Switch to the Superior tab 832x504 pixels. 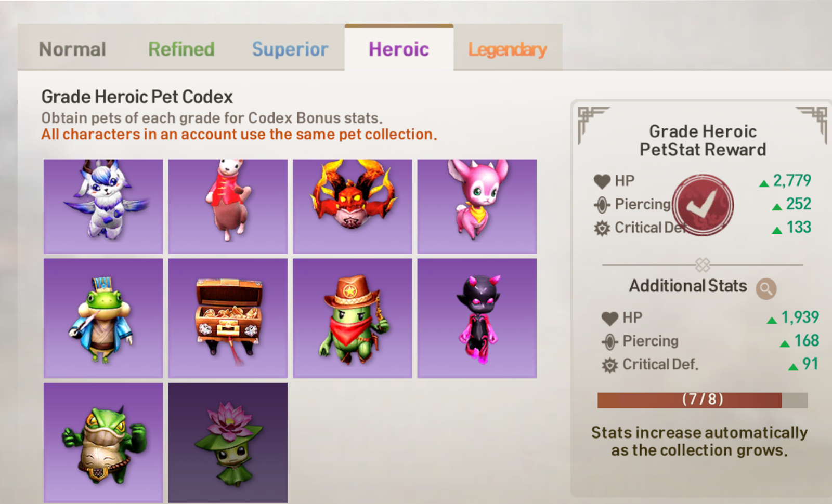click(290, 49)
